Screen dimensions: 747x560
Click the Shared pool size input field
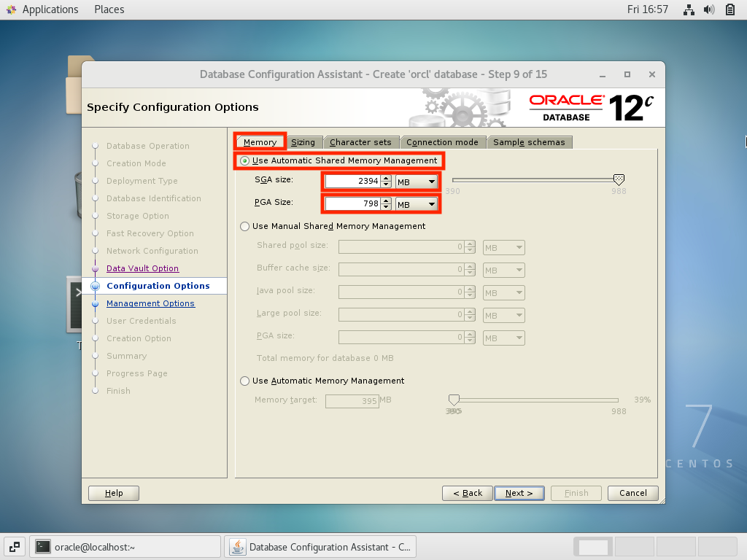click(401, 246)
